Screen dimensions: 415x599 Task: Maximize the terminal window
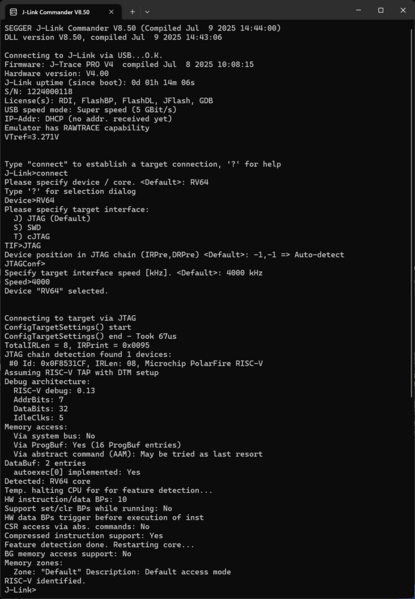381,10
